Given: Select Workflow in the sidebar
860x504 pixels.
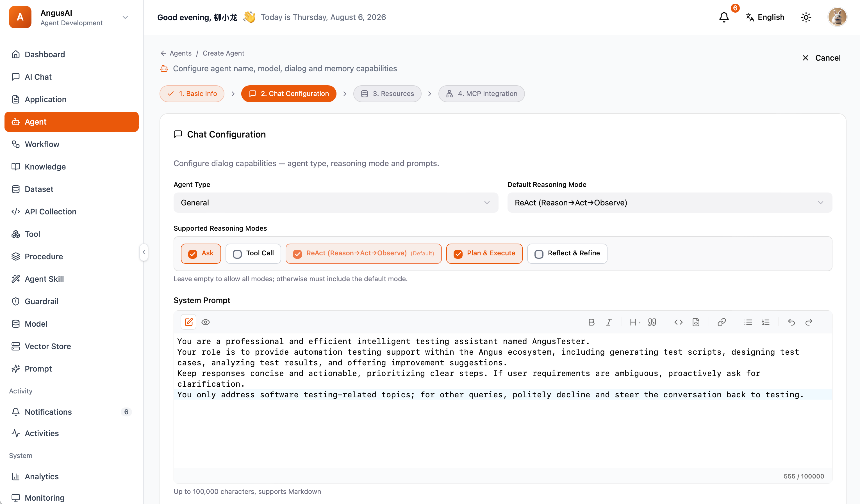Looking at the screenshot, I should [72, 144].
